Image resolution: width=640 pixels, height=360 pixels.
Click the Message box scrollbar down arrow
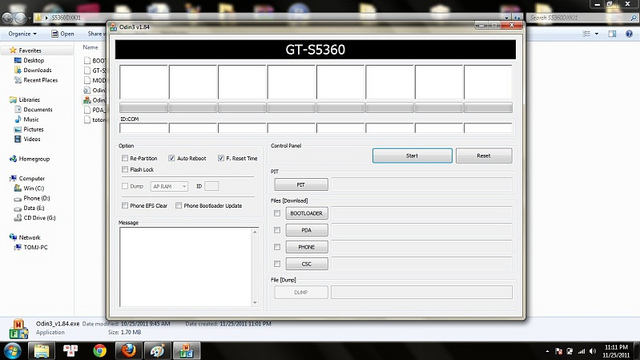tap(255, 302)
